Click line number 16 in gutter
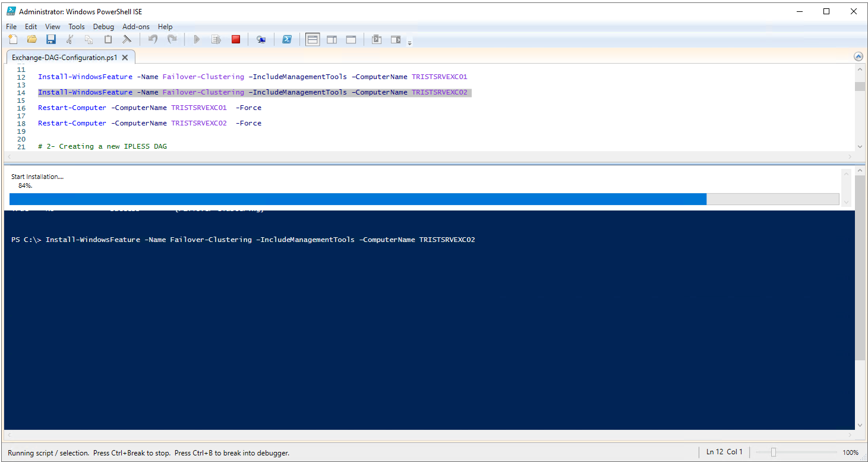 (x=21, y=108)
